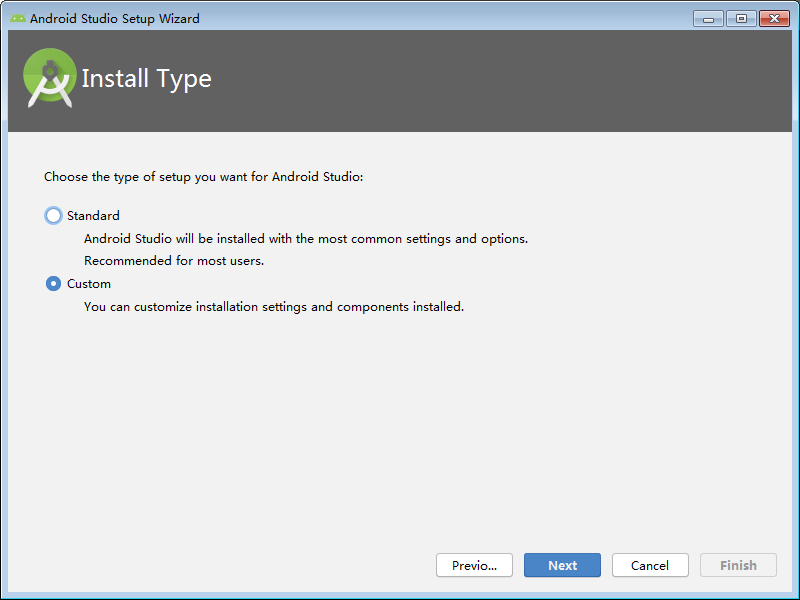This screenshot has width=800, height=600.
Task: Click 'Choose the type of setup' prompt text
Action: (204, 177)
